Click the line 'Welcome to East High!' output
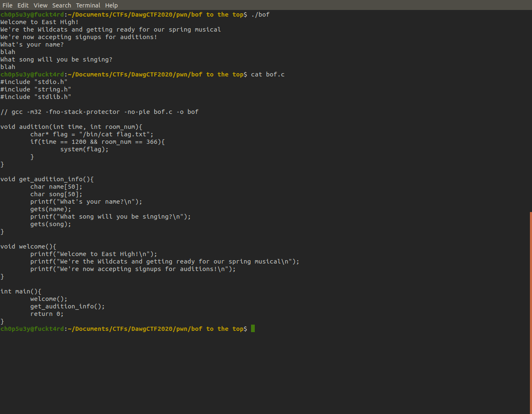This screenshot has height=414, width=532. click(x=39, y=22)
